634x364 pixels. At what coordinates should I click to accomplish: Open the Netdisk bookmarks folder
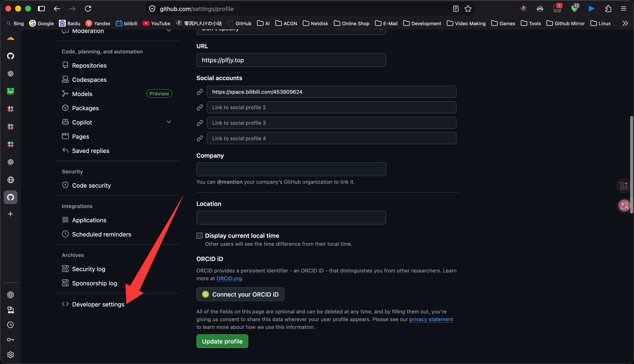(315, 23)
